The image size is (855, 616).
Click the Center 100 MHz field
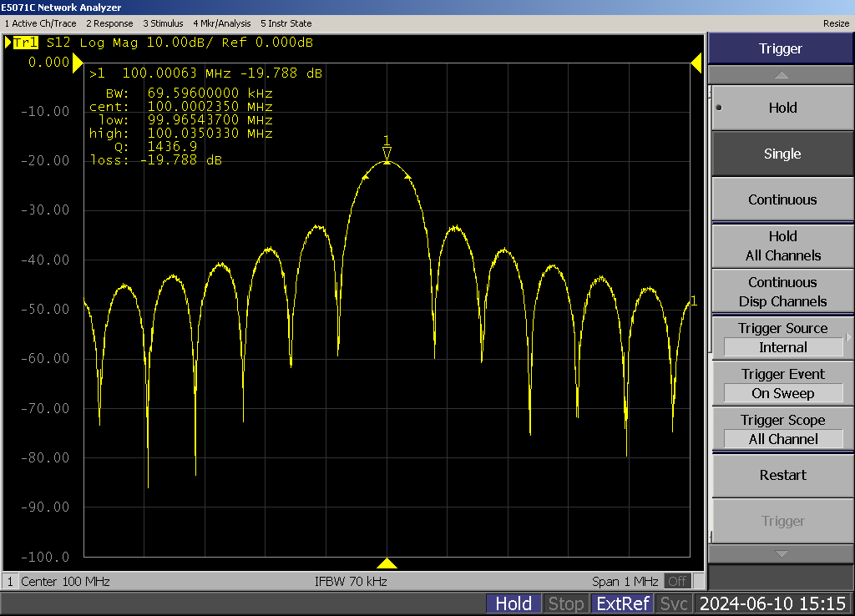65,581
